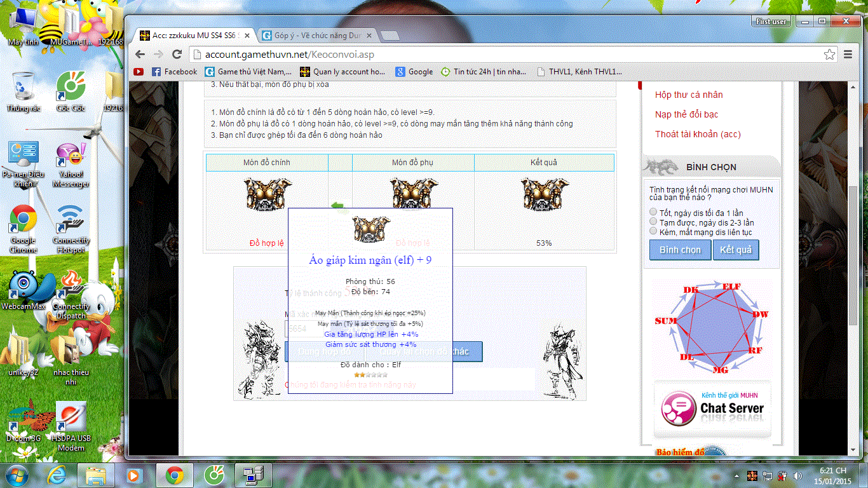Image resolution: width=868 pixels, height=488 pixels.
Task: Open the Windows Start menu
Action: 18,475
